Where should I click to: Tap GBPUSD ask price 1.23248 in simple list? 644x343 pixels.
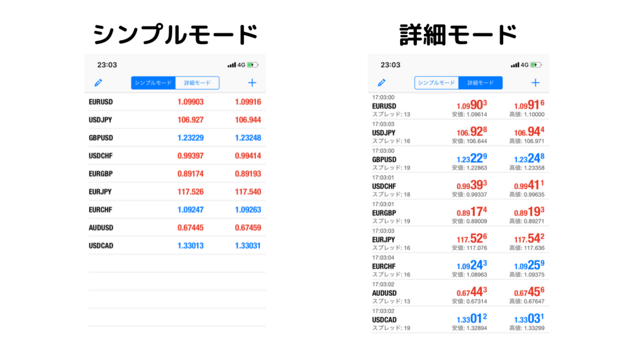click(248, 138)
